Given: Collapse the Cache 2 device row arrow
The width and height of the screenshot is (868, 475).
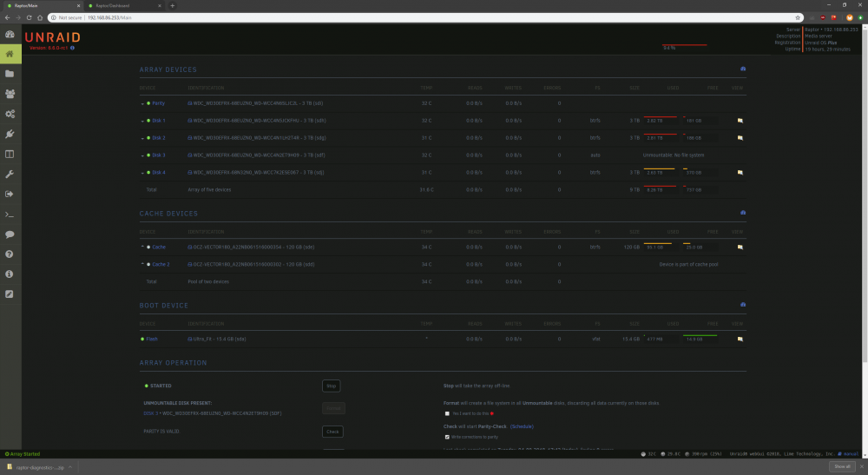Looking at the screenshot, I should (142, 264).
